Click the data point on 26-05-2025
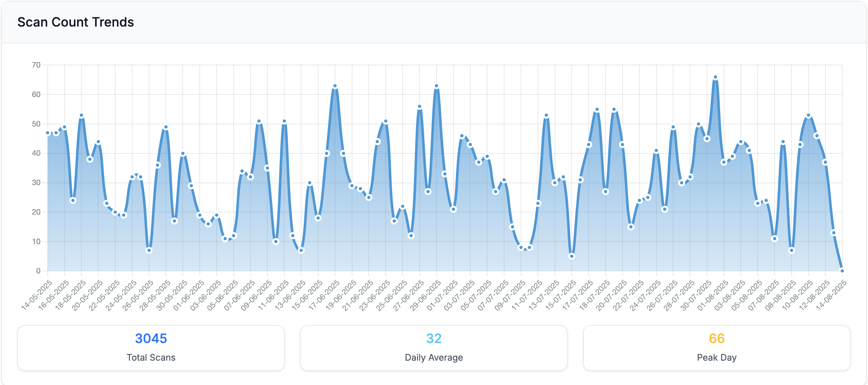Screen dimensions: 868x385 pos(149,250)
